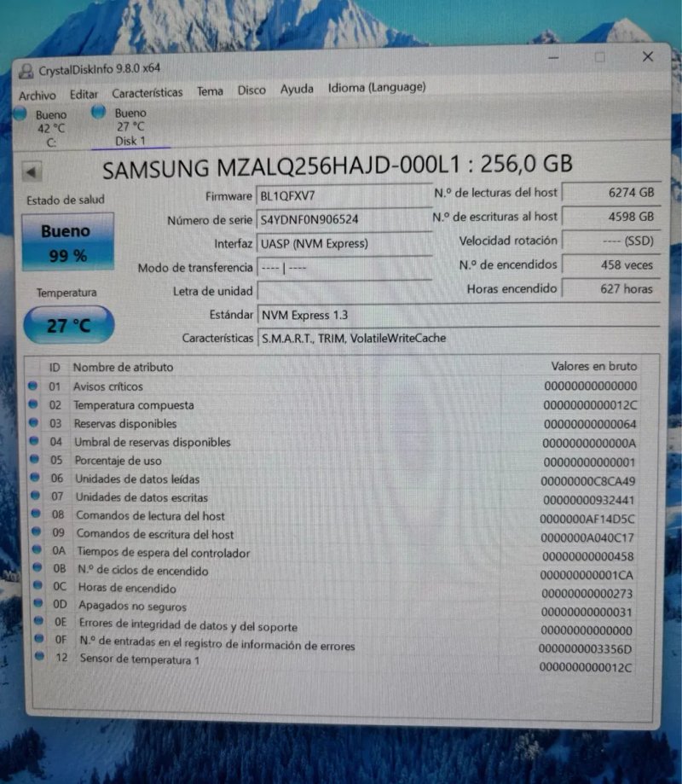682x784 pixels.
Task: Click status dot of Umbral de reservas disponibles
Action: (x=34, y=441)
